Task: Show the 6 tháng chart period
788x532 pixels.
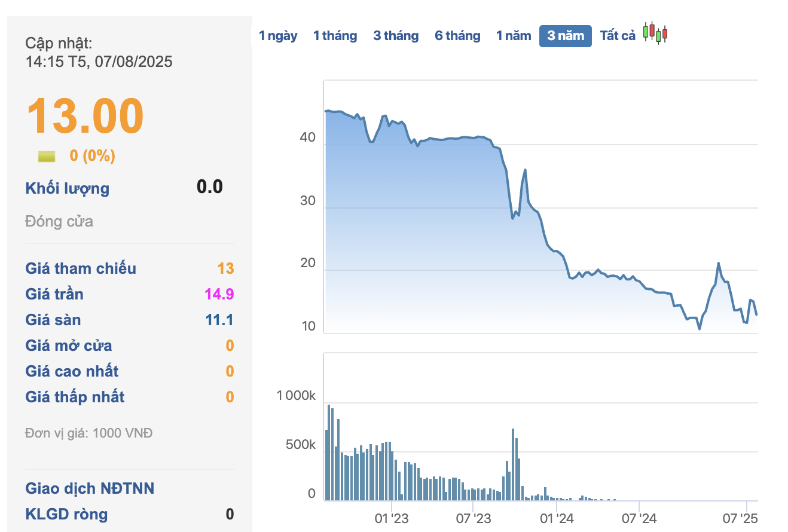Action: (457, 36)
